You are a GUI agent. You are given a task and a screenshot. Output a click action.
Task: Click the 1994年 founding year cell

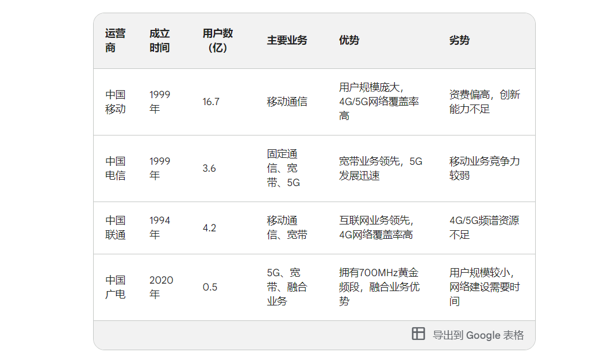tap(160, 227)
